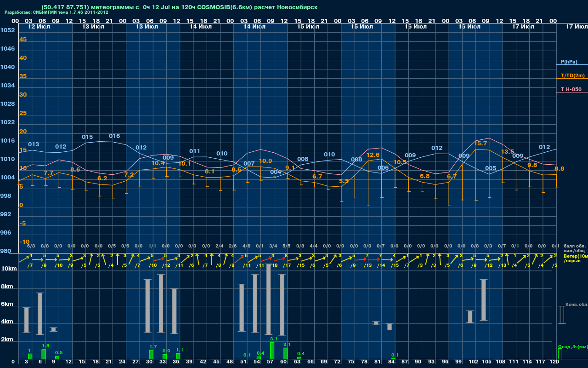Click the 12 Июл date label

[39, 27]
